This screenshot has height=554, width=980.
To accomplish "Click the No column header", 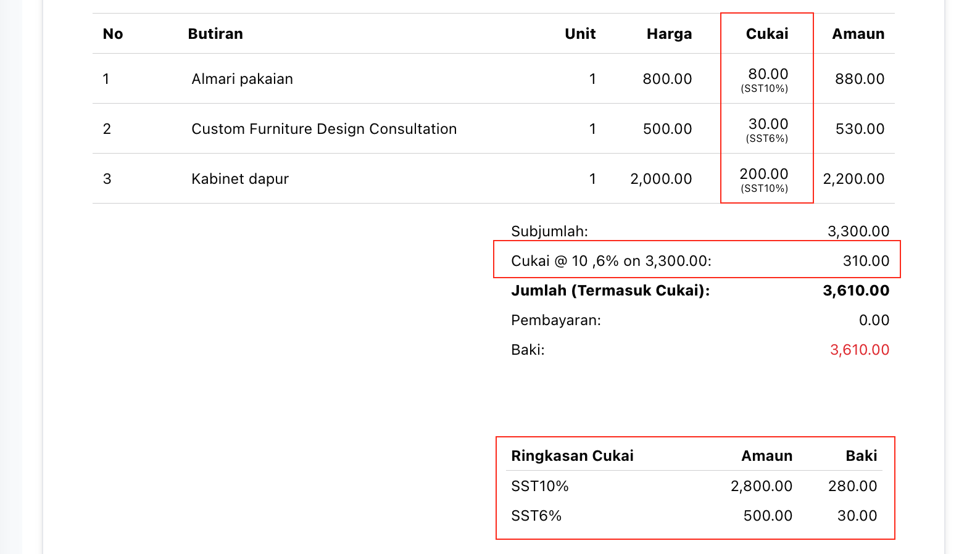I will coord(113,34).
